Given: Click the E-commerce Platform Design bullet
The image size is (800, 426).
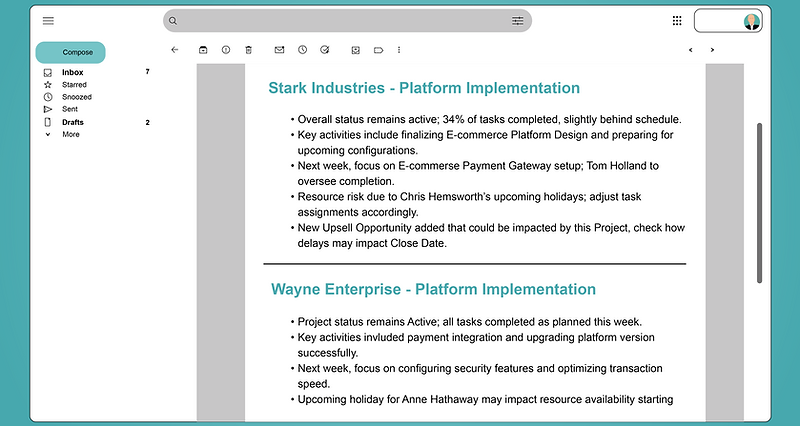Looking at the screenshot, I should (482, 142).
